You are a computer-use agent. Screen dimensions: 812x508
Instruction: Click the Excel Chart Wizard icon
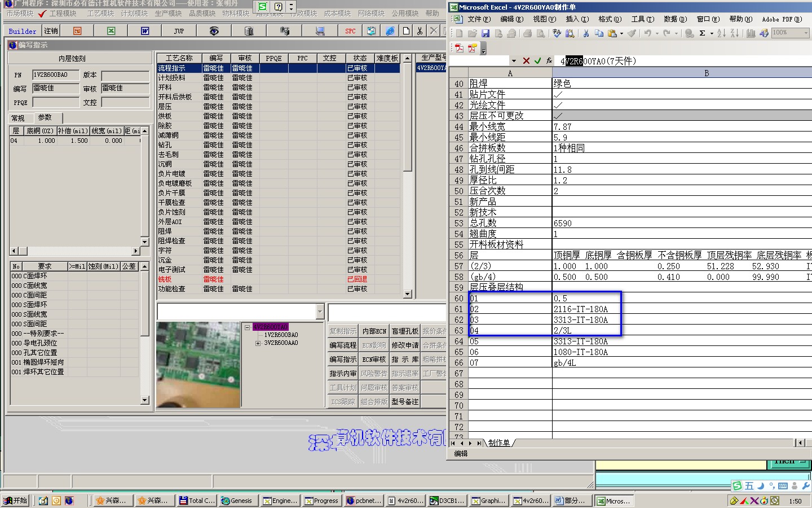coord(751,33)
